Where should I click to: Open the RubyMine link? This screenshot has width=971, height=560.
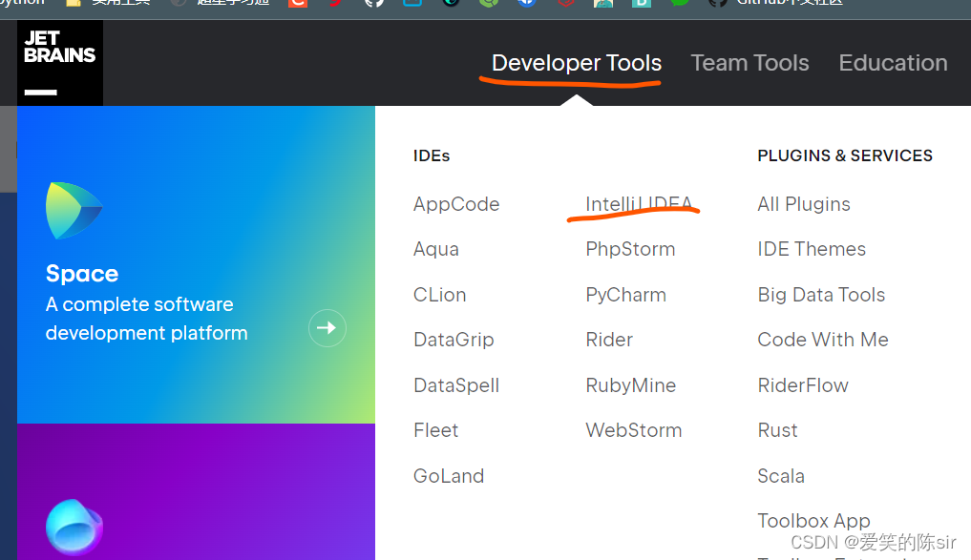[x=631, y=385]
